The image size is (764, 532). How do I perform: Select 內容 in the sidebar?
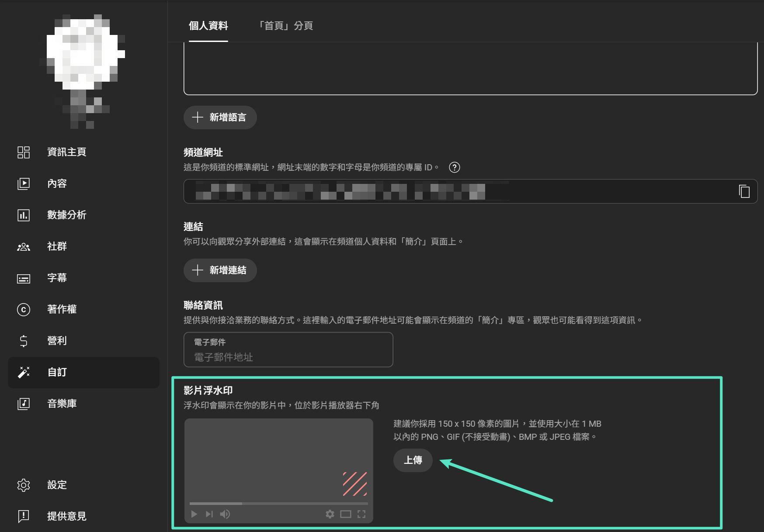pos(57,183)
